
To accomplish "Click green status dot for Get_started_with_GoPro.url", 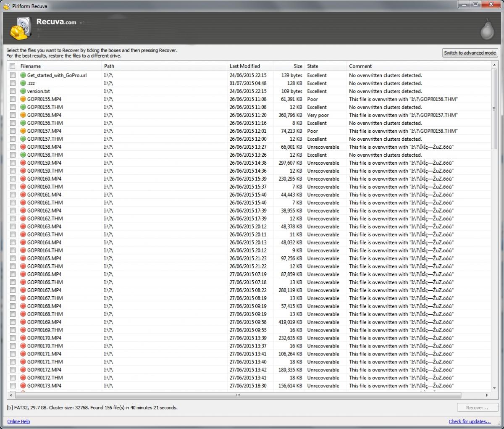I will [x=24, y=75].
